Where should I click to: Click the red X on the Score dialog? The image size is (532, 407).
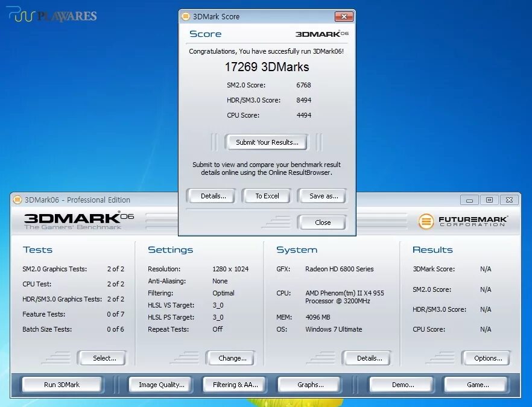pyautogui.click(x=344, y=16)
